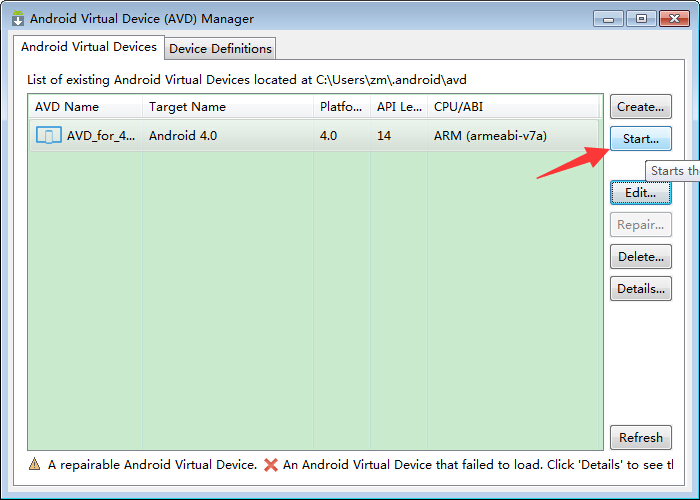
Task: Click the Edit... button
Action: pos(641,193)
